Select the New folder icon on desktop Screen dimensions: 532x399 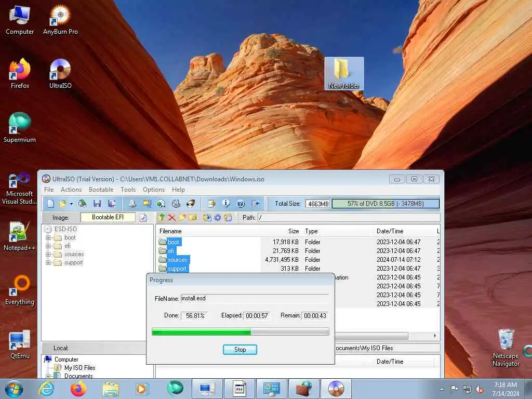[x=344, y=73]
